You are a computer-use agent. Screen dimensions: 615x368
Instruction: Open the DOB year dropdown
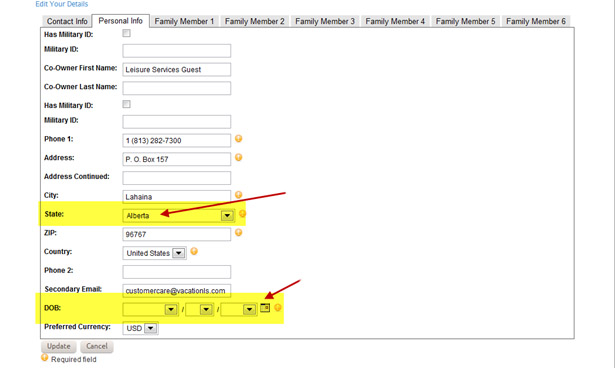click(x=239, y=310)
